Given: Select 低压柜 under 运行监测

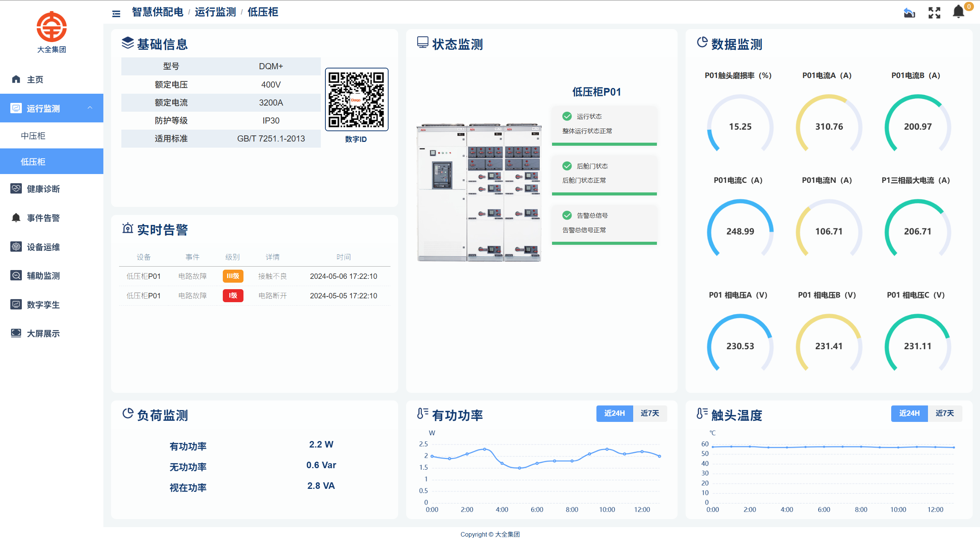Looking at the screenshot, I should tap(33, 161).
